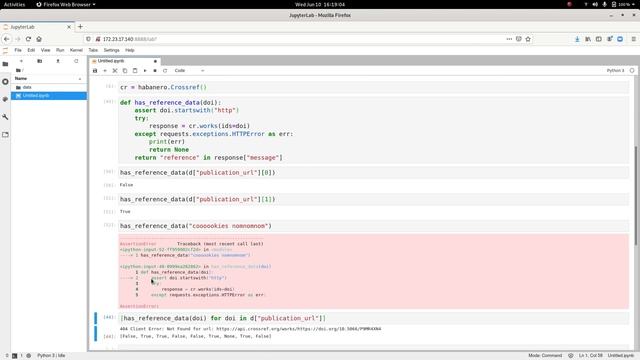Go to the Firefox home page

tap(39, 39)
